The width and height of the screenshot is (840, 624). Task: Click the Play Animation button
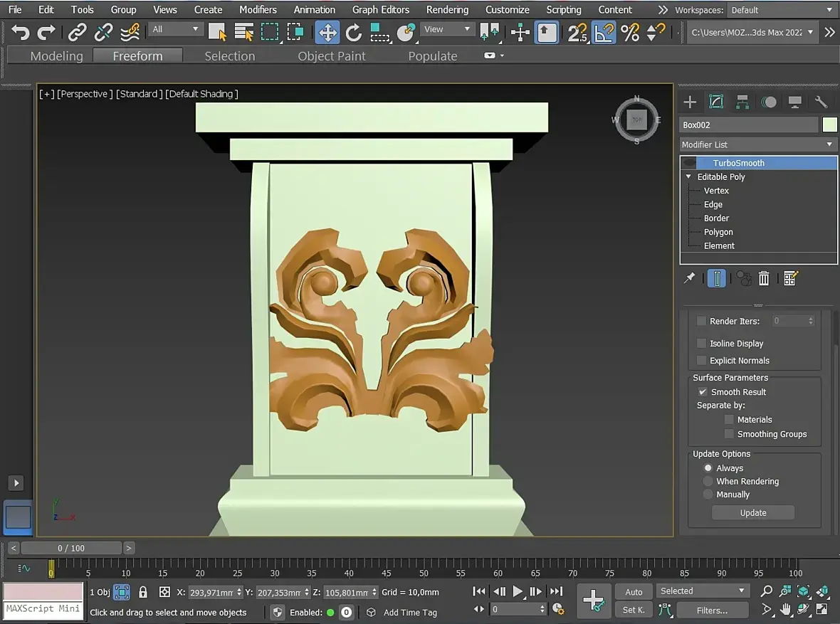click(x=518, y=591)
